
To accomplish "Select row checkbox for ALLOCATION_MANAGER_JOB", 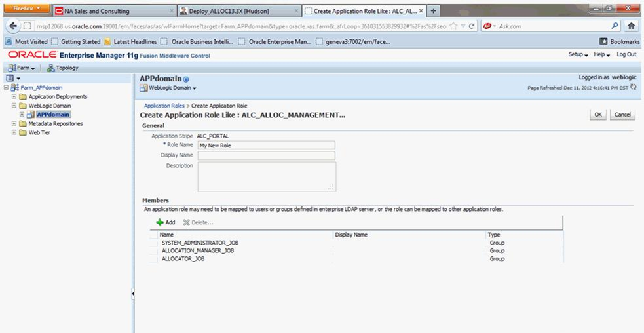I will tap(153, 251).
